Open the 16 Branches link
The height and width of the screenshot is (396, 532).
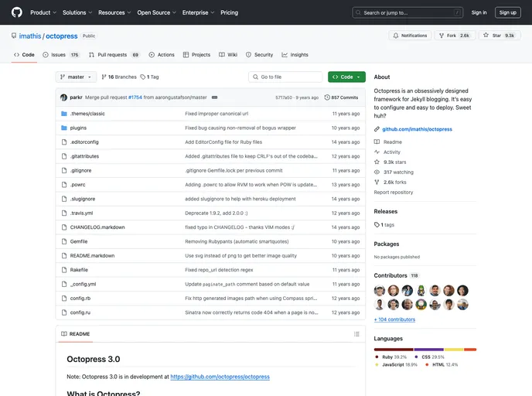click(x=119, y=77)
